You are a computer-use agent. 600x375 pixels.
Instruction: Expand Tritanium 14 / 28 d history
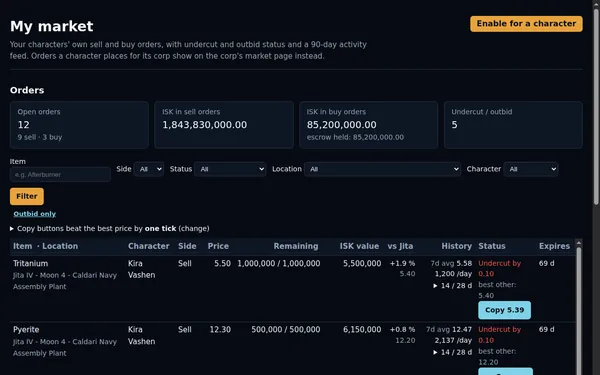coord(452,285)
